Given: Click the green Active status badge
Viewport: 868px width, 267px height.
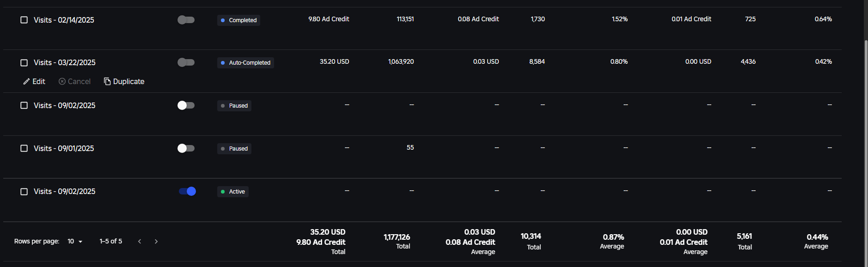Looking at the screenshot, I should tap(233, 192).
